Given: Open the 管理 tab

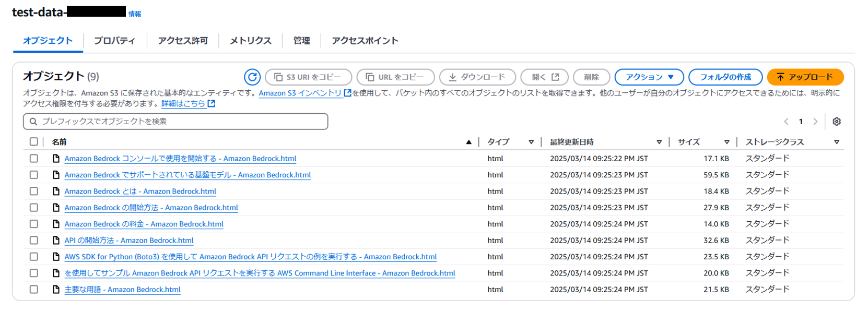Looking at the screenshot, I should (x=301, y=41).
